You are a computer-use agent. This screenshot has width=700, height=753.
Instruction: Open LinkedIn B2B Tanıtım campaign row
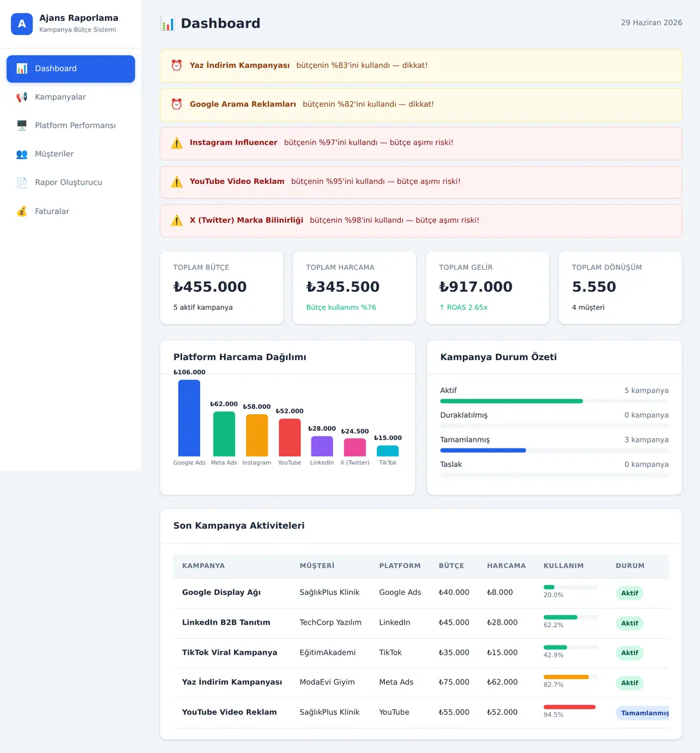coord(421,623)
